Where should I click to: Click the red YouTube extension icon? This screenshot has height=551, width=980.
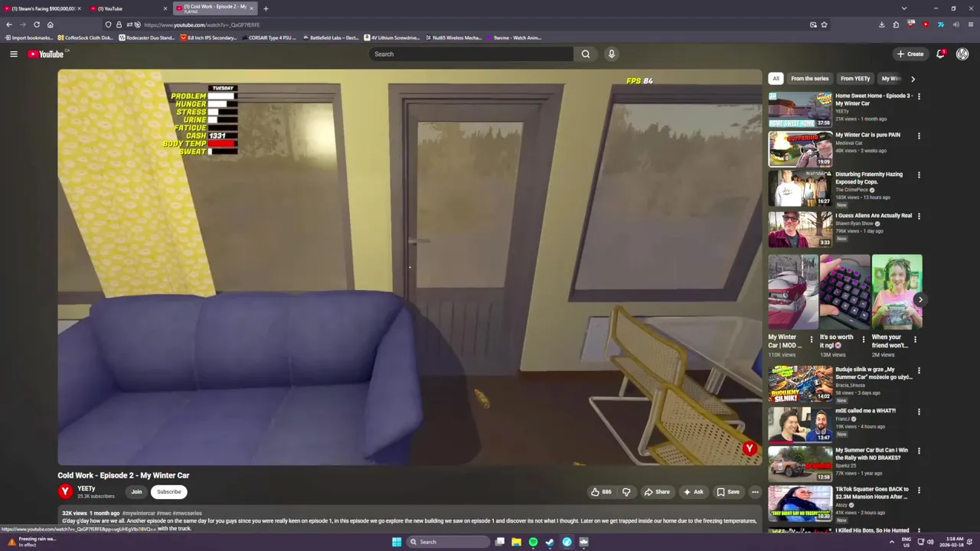926,24
